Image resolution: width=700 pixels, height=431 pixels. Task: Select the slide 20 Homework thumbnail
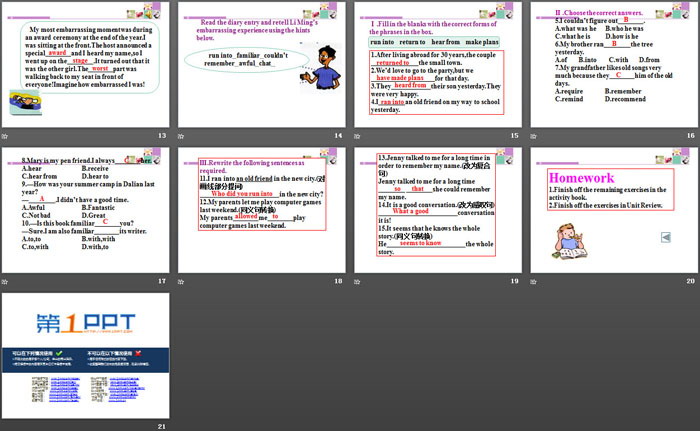tap(614, 210)
